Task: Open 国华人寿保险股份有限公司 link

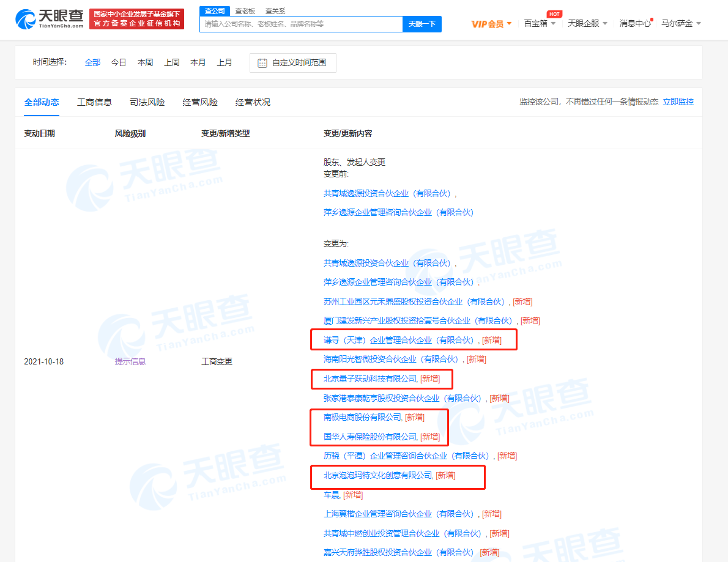Action: click(x=371, y=437)
